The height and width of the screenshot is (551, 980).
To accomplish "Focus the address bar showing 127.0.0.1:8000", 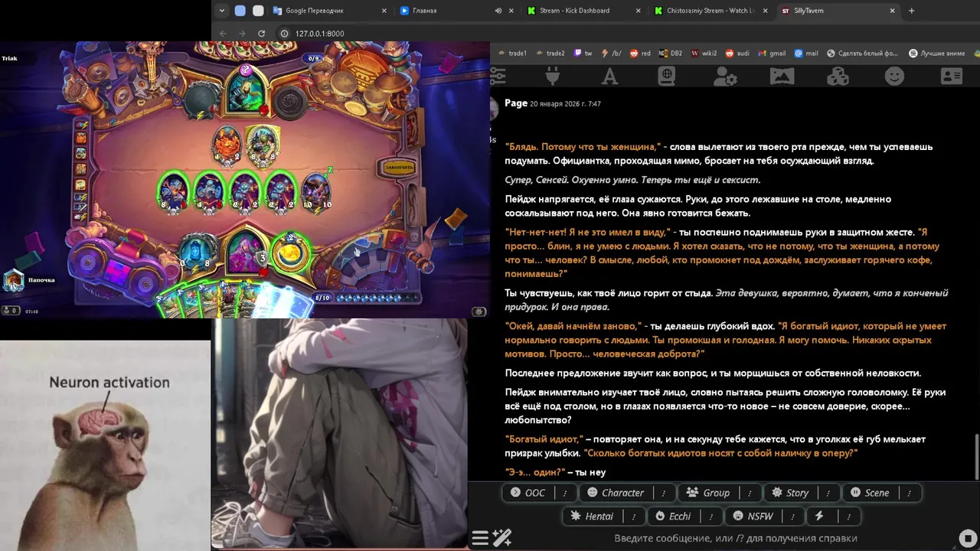I will coord(319,34).
